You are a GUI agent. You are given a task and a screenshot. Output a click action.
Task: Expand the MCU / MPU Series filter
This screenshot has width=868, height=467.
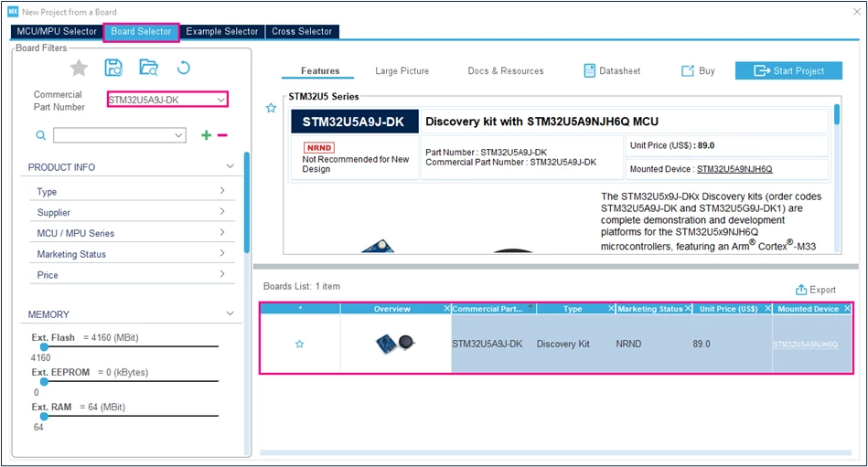click(222, 232)
